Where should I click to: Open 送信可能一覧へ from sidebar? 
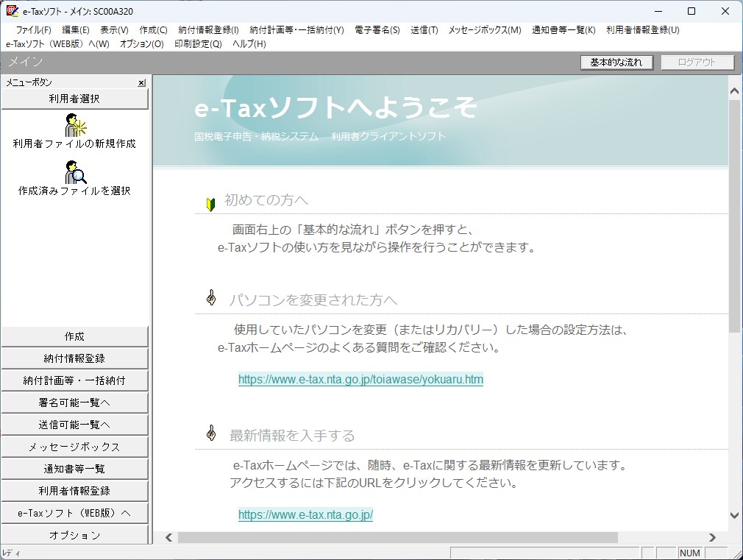[x=74, y=425]
